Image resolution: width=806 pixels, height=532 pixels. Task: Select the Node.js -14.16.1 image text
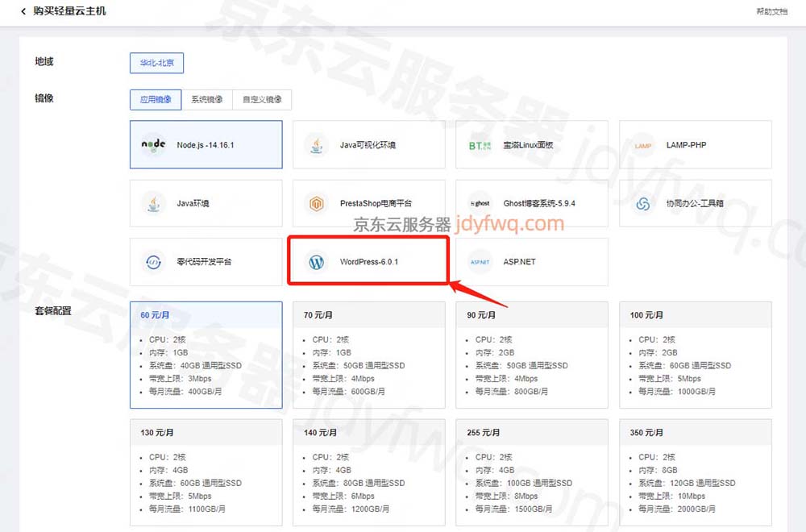pos(206,145)
